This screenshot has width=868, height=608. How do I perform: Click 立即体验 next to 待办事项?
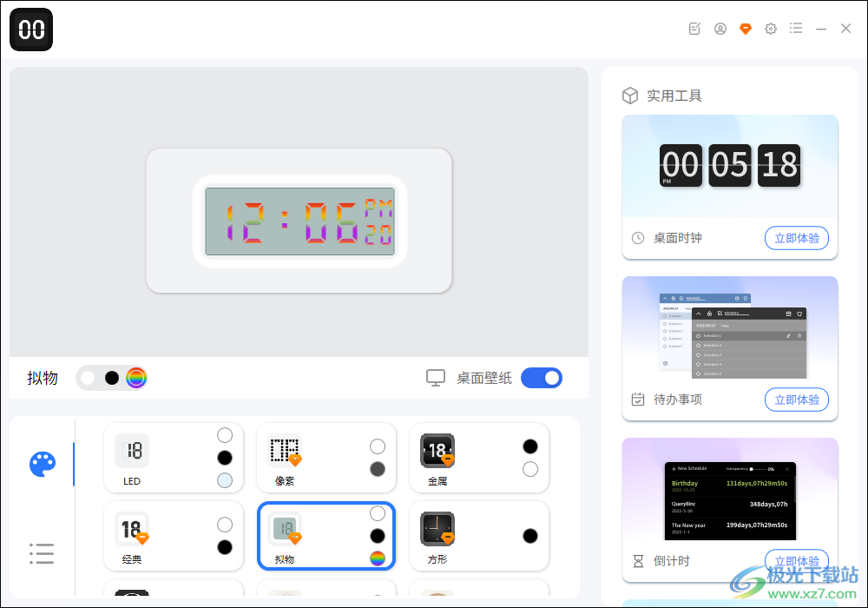pos(797,400)
